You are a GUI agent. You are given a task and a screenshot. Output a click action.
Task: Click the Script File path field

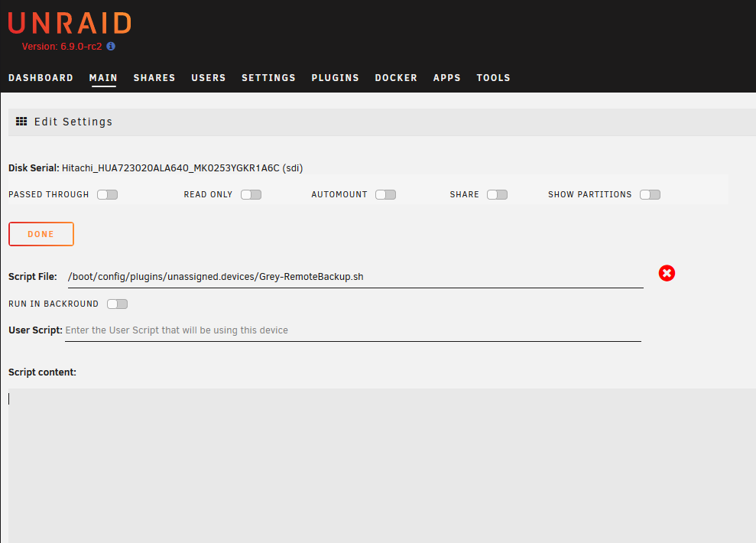355,277
